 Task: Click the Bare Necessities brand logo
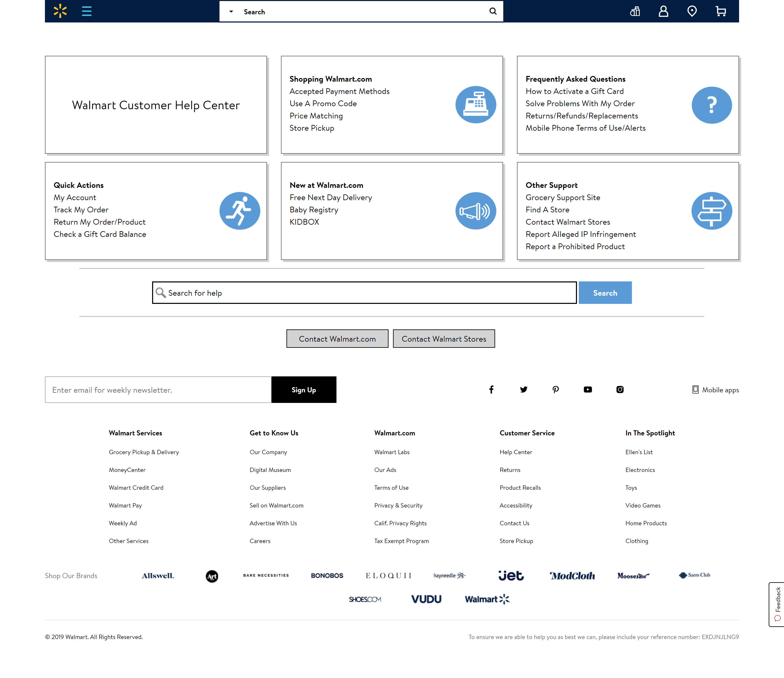(266, 575)
